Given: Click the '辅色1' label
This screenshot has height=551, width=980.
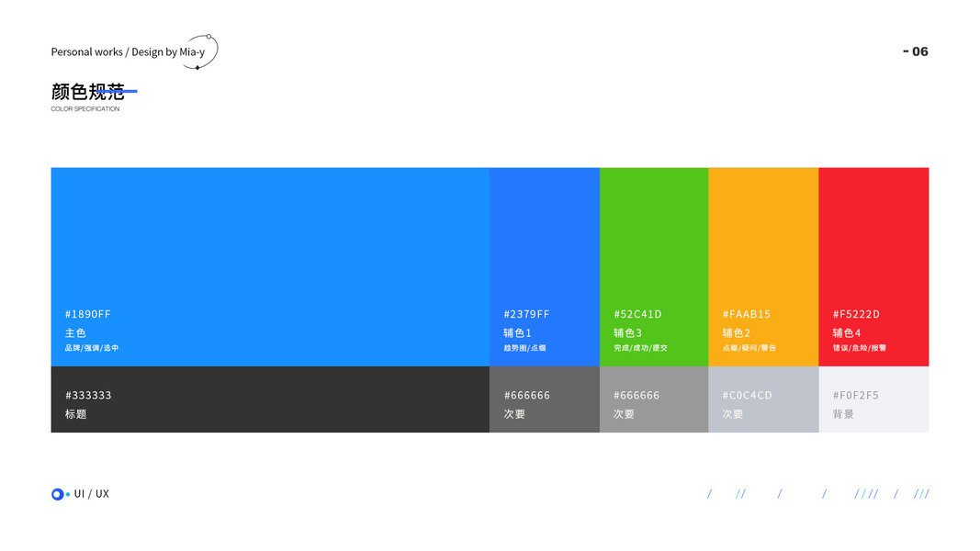Looking at the screenshot, I should pos(517,333).
